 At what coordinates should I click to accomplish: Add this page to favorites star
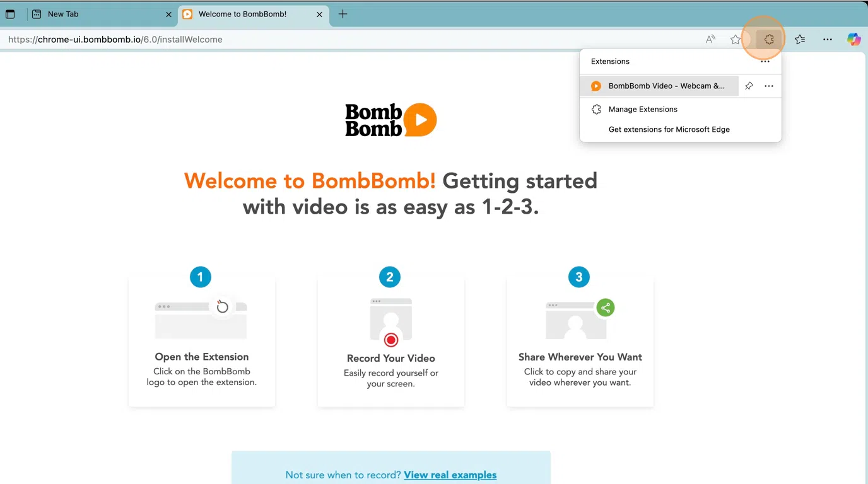736,39
